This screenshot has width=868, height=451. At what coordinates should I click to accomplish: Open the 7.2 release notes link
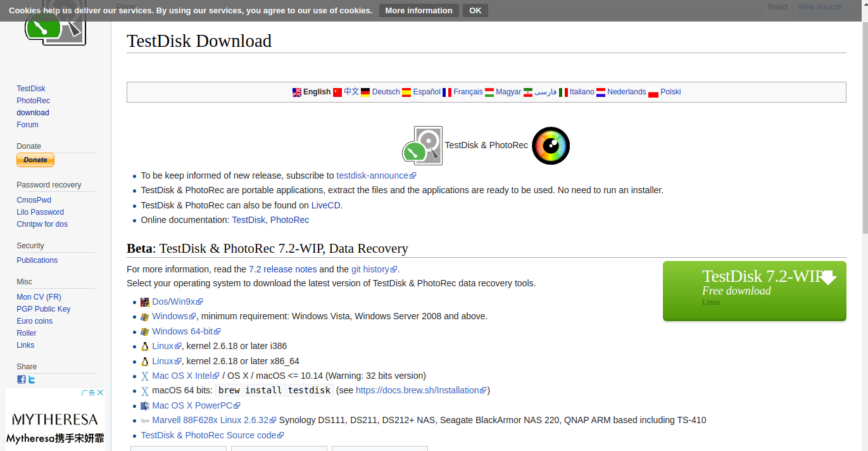(282, 269)
